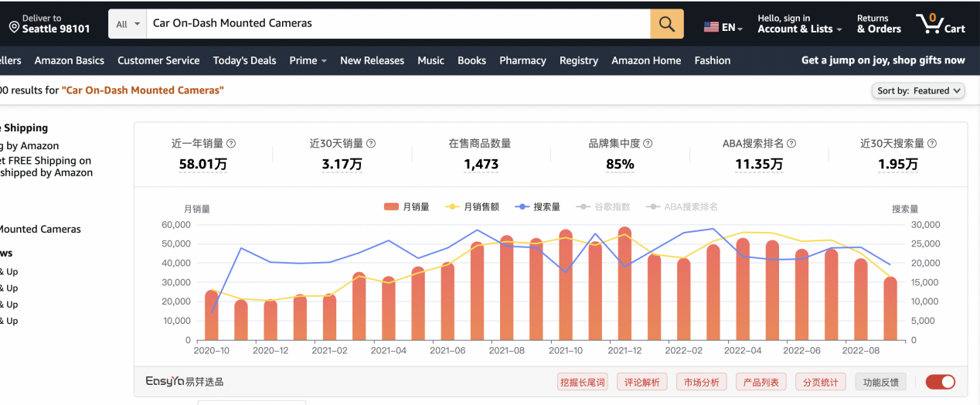The width and height of the screenshot is (980, 405).
Task: Click the 挖掘长尾词 button
Action: [582, 382]
